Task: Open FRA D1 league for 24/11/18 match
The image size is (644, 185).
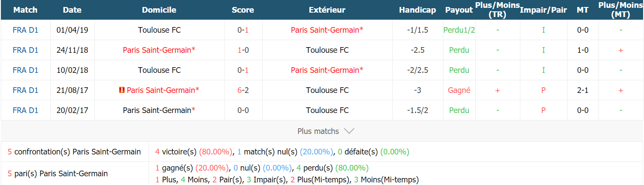Action: [x=26, y=50]
